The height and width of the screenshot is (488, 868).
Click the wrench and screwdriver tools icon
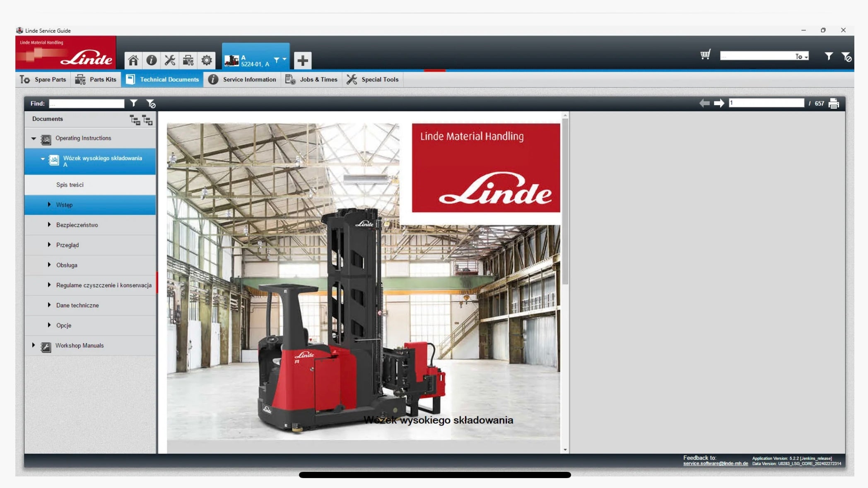pyautogui.click(x=170, y=60)
